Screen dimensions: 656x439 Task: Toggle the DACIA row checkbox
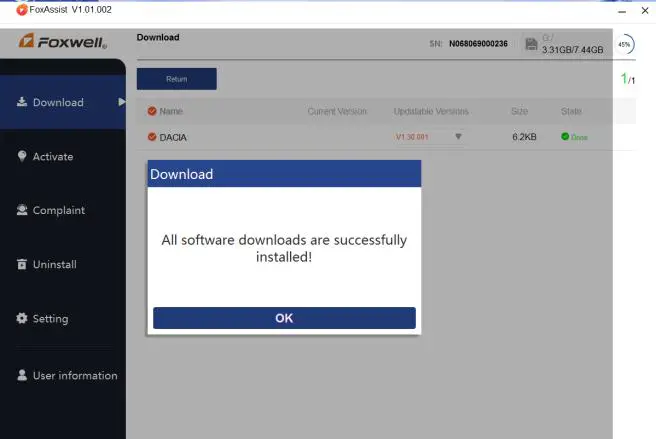152,137
